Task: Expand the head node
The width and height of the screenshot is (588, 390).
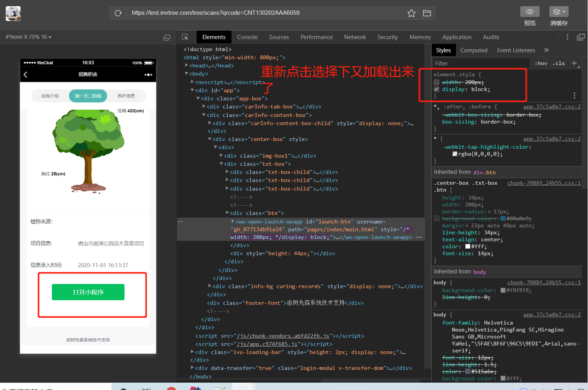Action: tap(187, 65)
